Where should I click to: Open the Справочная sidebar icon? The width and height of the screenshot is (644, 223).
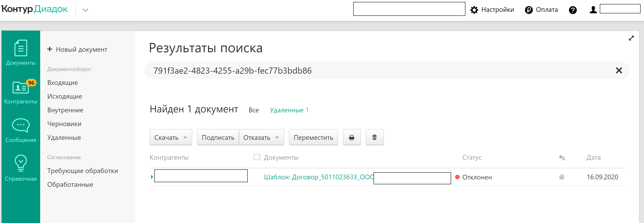point(21,163)
